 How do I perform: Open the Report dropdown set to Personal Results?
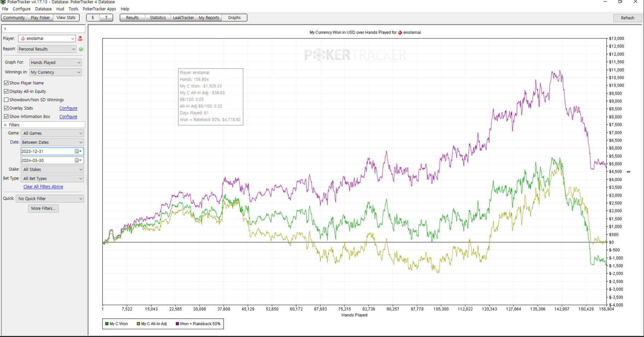(x=47, y=49)
